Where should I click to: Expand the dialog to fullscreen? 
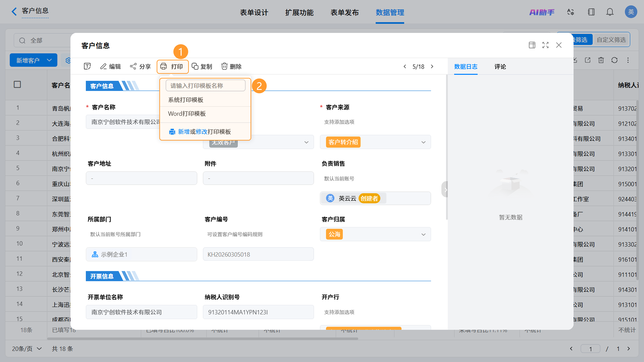click(546, 45)
